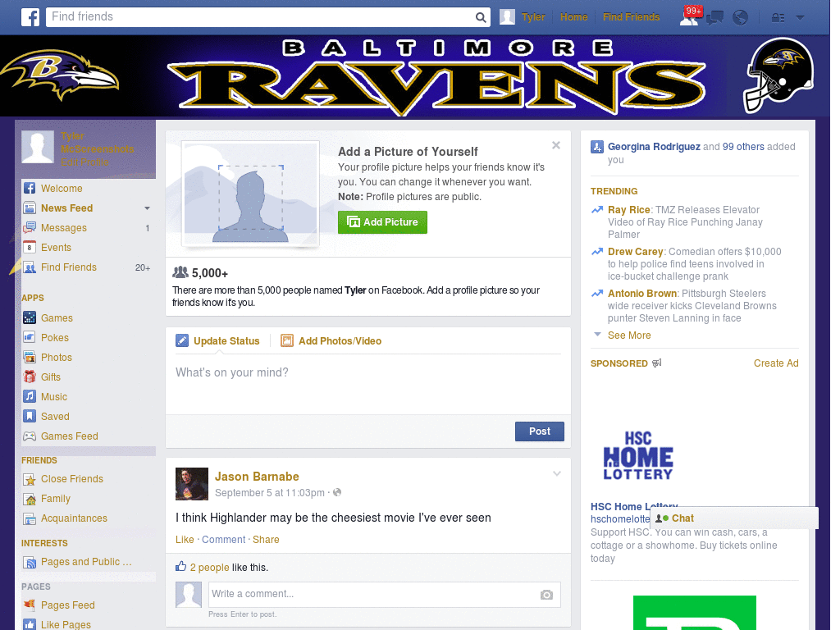Viewport: 840px width, 630px height.
Task: Open the Chat bar
Action: point(734,518)
